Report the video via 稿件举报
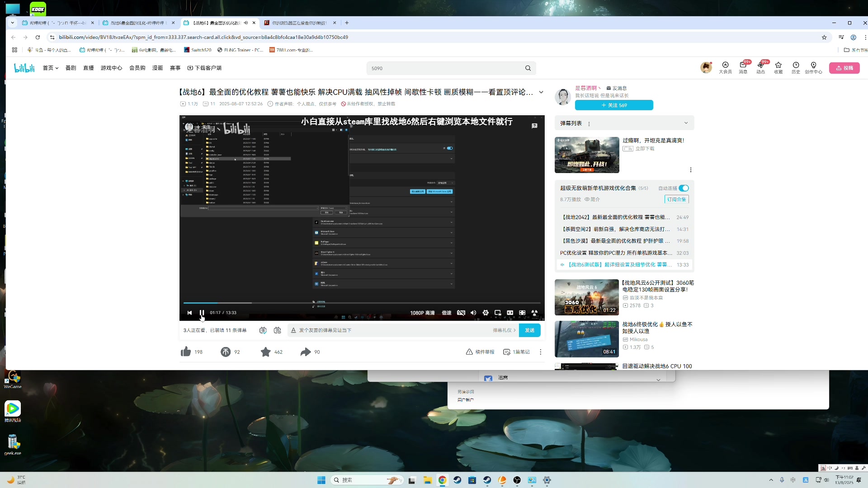 pos(480,352)
